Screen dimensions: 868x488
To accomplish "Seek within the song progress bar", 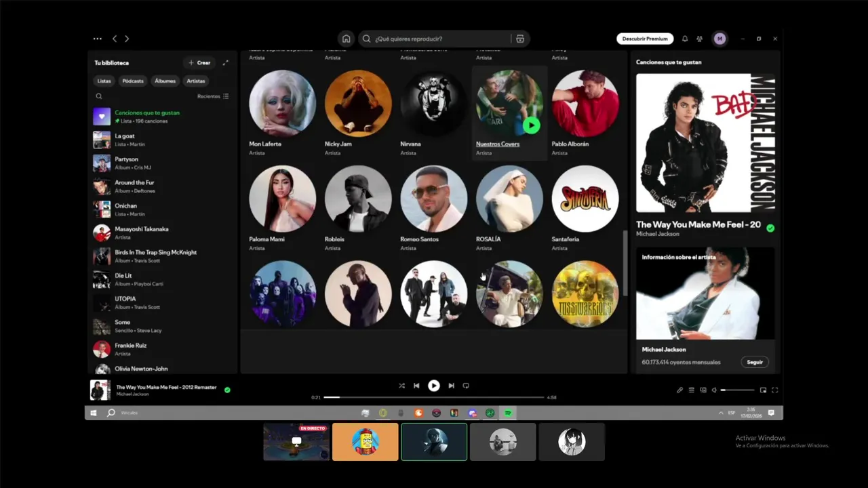I will [434, 397].
